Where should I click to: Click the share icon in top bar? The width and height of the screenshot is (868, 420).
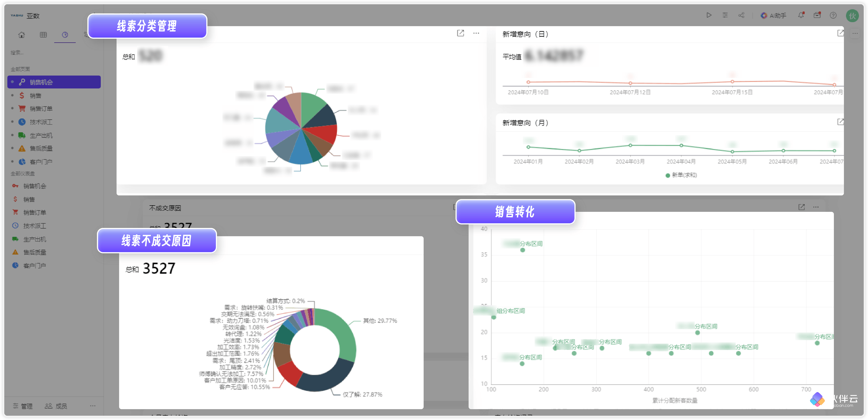tap(741, 15)
